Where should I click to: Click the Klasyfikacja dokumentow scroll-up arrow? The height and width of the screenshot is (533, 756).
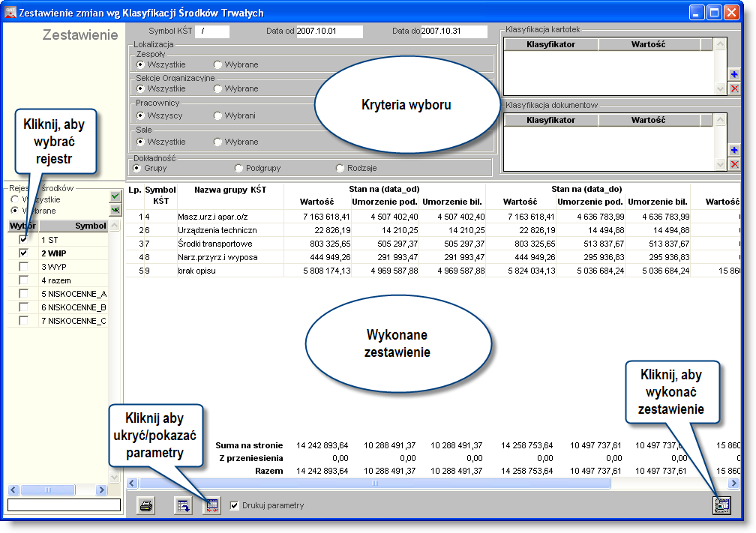(720, 119)
